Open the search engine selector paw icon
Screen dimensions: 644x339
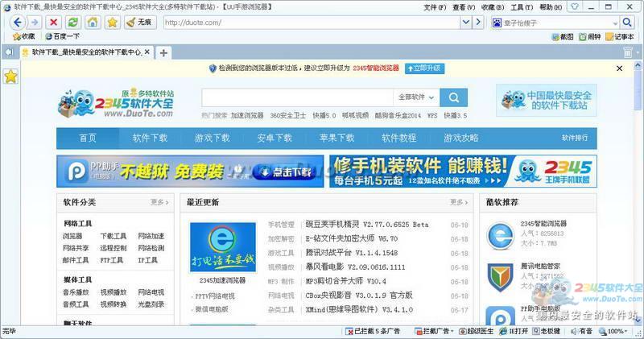click(x=497, y=23)
